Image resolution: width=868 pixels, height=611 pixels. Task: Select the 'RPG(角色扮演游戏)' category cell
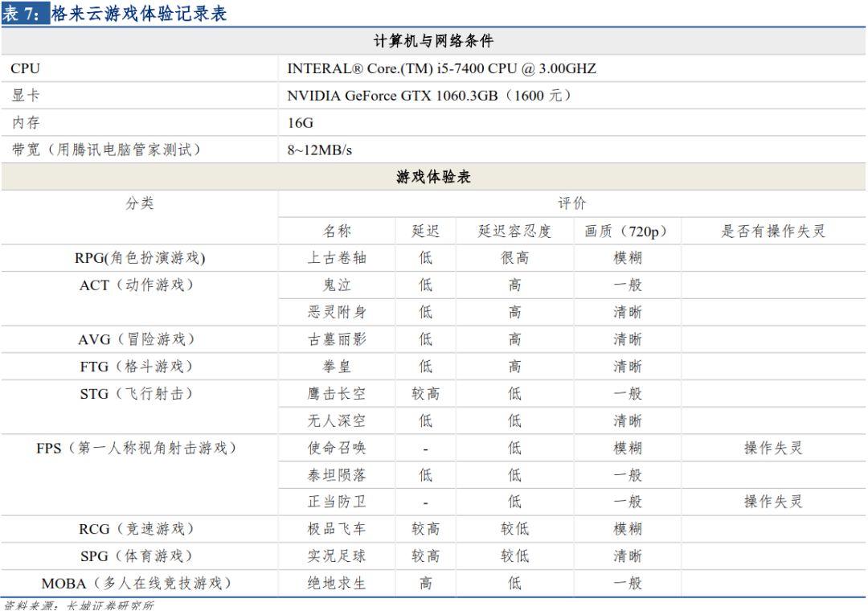click(140, 257)
